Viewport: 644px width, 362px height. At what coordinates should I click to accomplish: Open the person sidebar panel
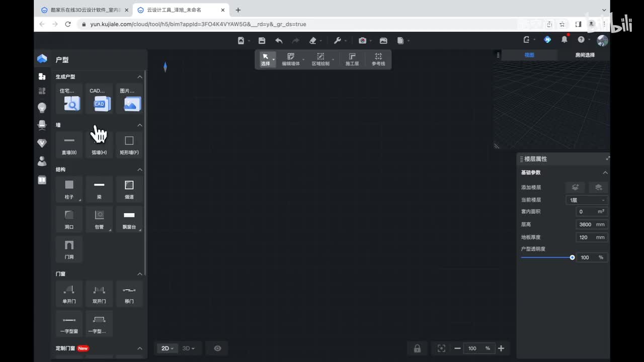42,161
